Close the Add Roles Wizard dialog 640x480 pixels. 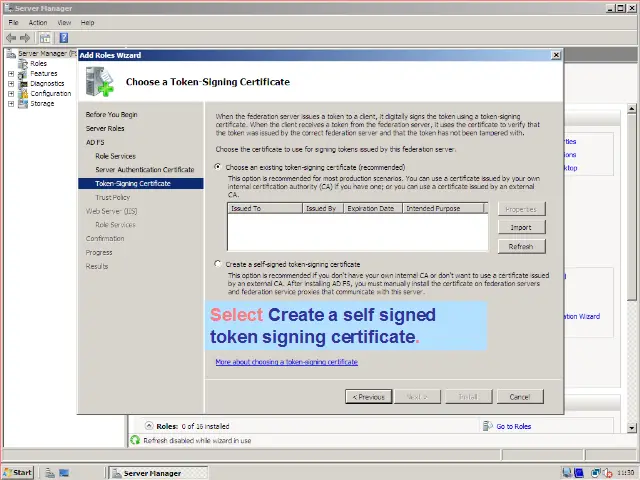[556, 55]
